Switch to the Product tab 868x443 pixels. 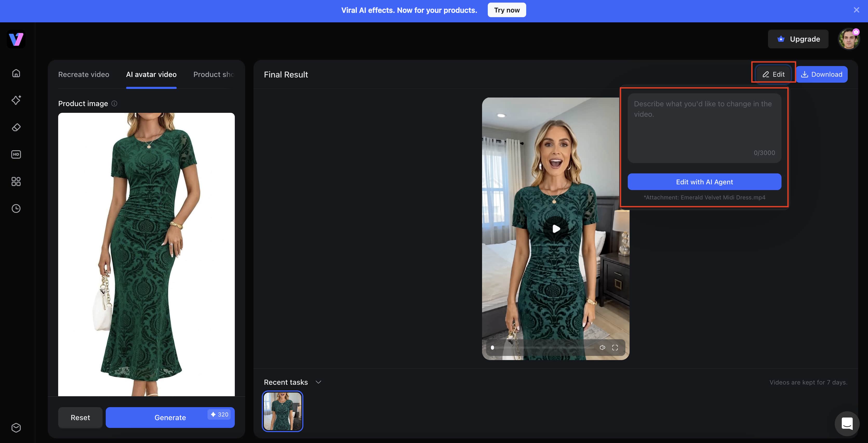(x=214, y=74)
